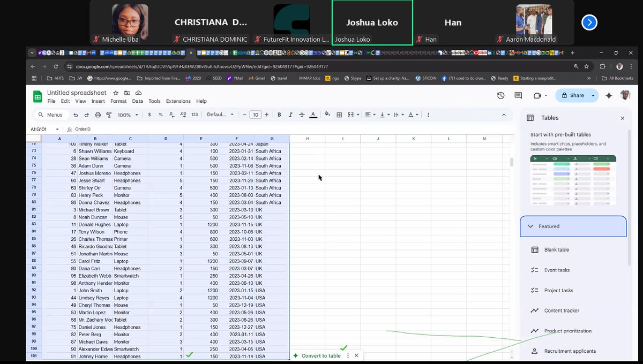The width and height of the screenshot is (643, 364).
Task: Open the Format menu
Action: (x=118, y=101)
